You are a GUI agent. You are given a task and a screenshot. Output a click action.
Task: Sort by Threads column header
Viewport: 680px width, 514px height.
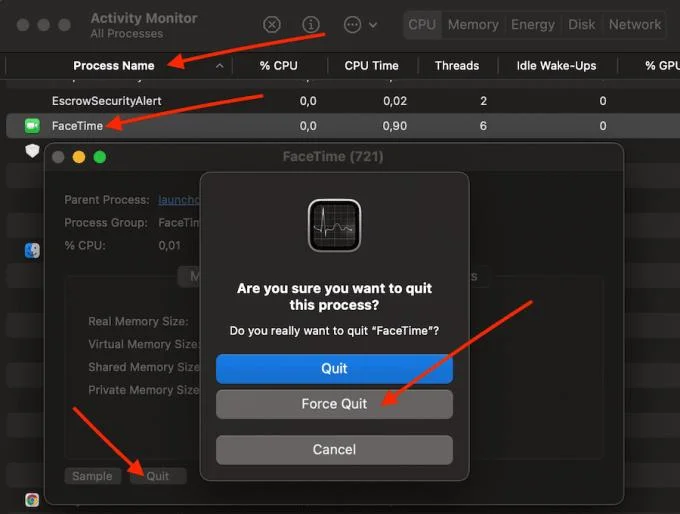click(x=457, y=65)
